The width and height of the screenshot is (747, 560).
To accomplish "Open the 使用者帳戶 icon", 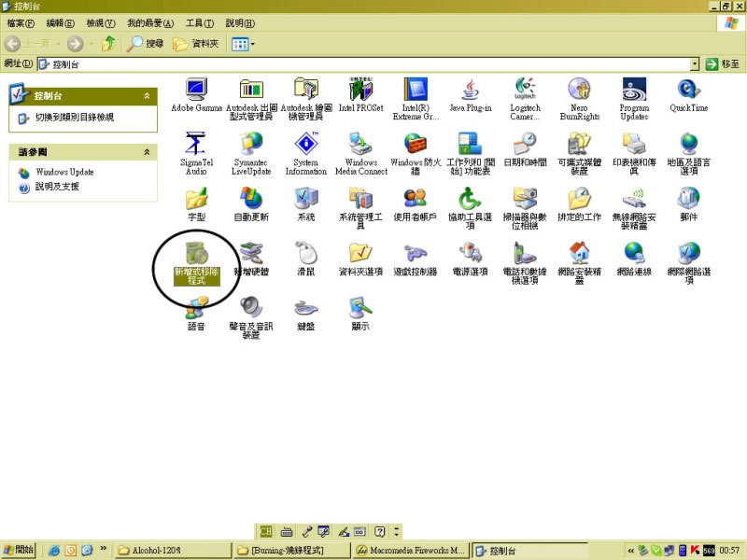I will coord(415,200).
